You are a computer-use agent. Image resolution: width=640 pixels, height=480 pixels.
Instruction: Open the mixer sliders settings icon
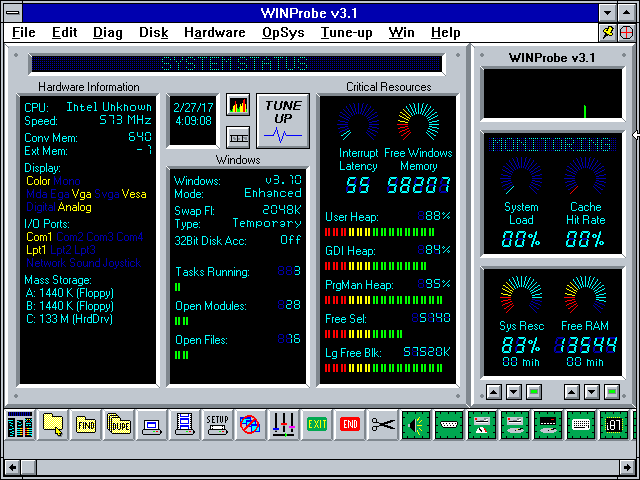point(284,425)
